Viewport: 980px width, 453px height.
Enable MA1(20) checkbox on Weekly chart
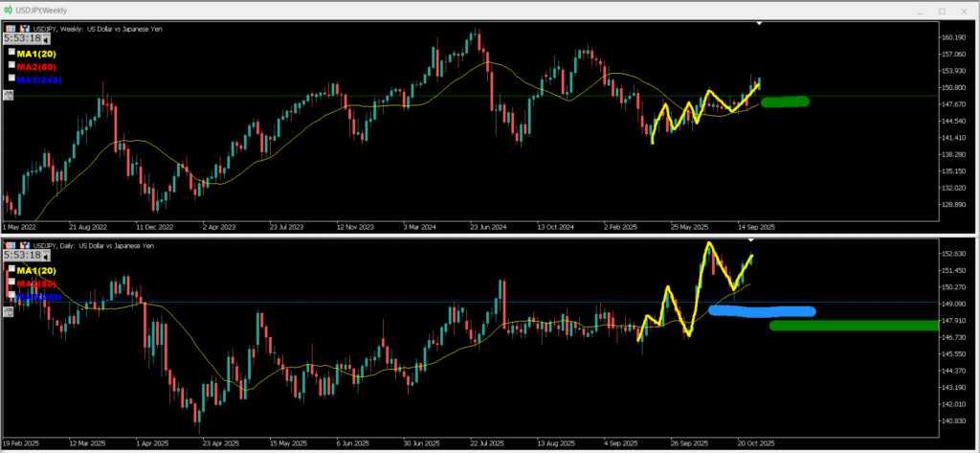[11, 53]
